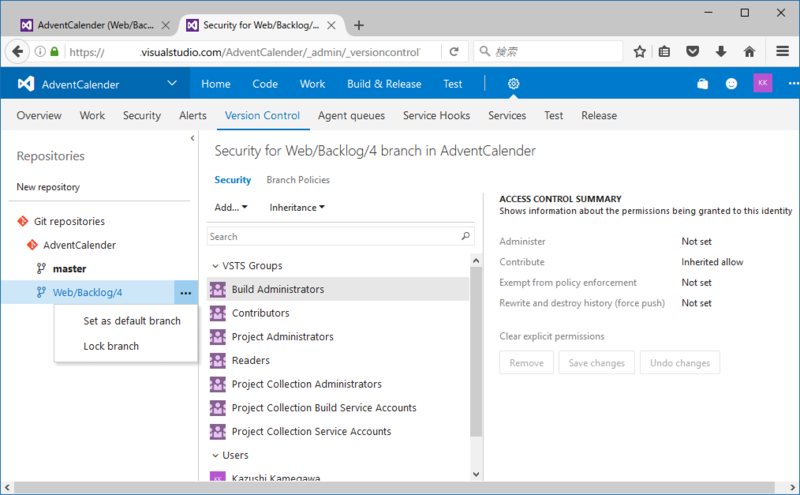Open the Firefox hamburger menu

pos(782,52)
